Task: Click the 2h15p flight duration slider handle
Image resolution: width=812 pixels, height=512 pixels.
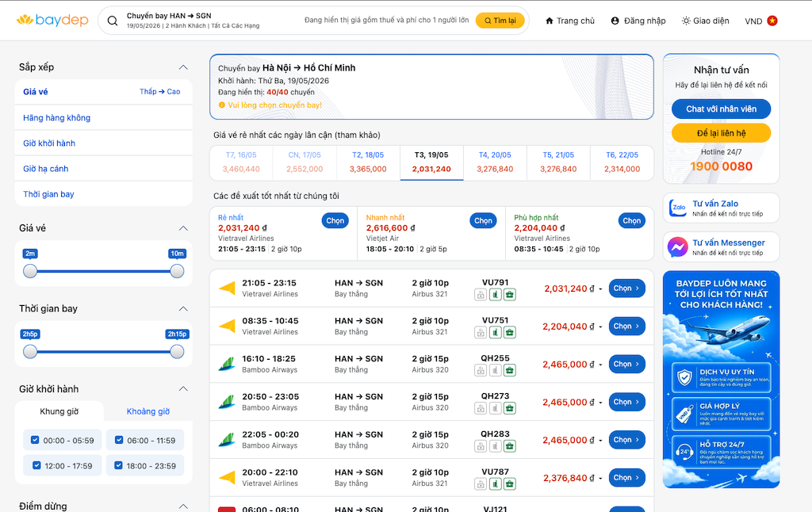Action: point(177,352)
